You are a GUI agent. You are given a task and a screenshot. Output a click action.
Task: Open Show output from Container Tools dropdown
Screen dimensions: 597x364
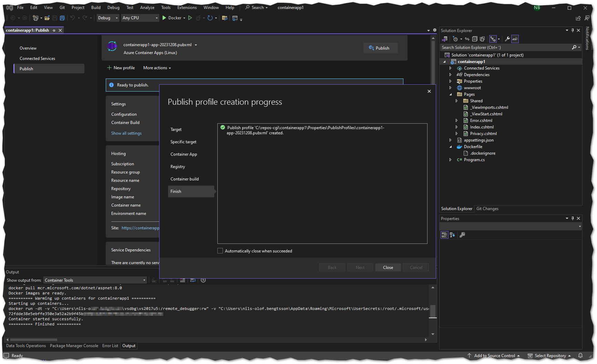(x=95, y=280)
